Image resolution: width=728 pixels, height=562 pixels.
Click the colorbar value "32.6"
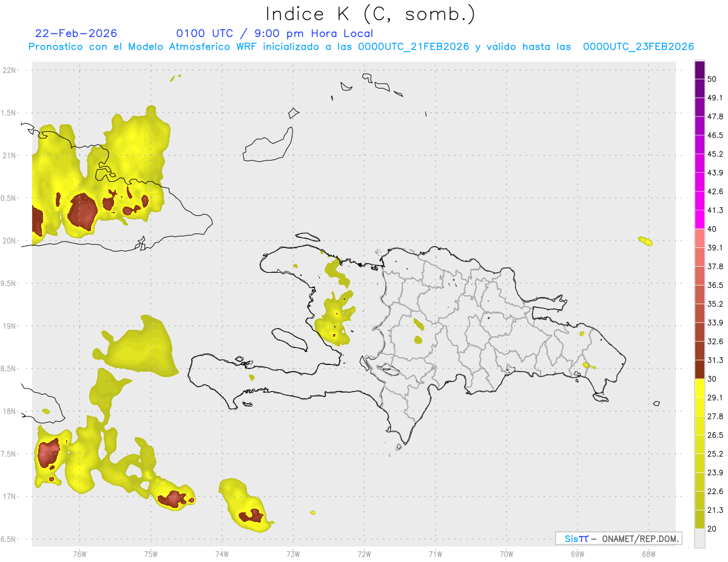tap(715, 342)
